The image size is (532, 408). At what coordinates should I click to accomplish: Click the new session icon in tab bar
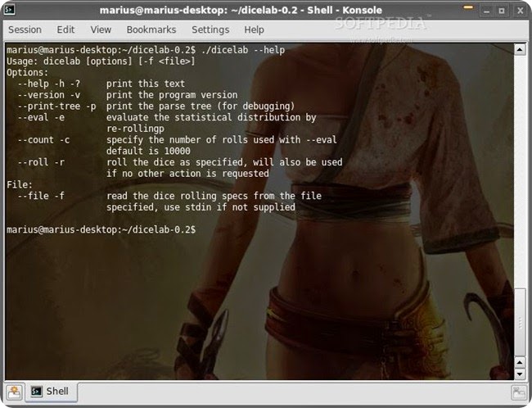coord(14,392)
